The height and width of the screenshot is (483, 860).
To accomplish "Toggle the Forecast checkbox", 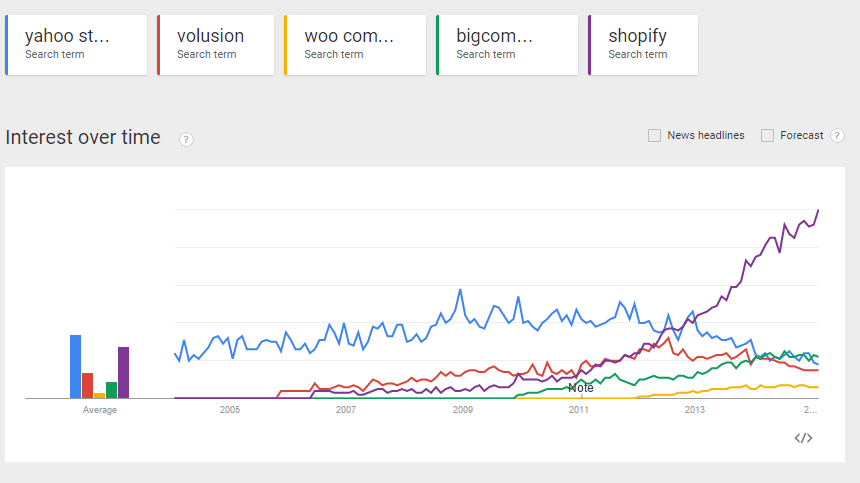I will 767,135.
